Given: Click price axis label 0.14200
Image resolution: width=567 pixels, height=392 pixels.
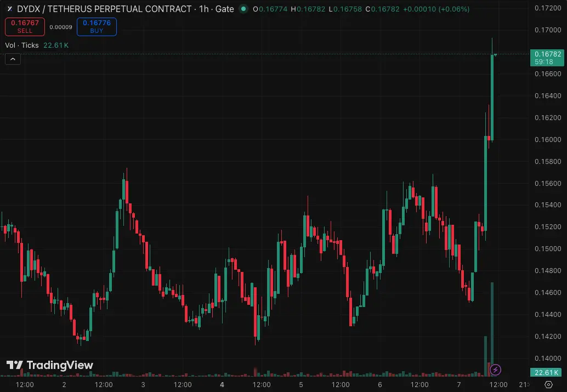Looking at the screenshot, I should pyautogui.click(x=548, y=336).
